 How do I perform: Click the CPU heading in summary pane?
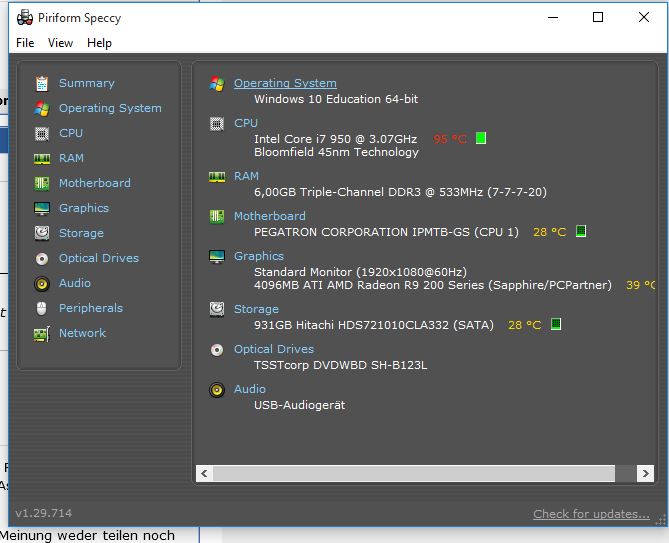coord(246,123)
